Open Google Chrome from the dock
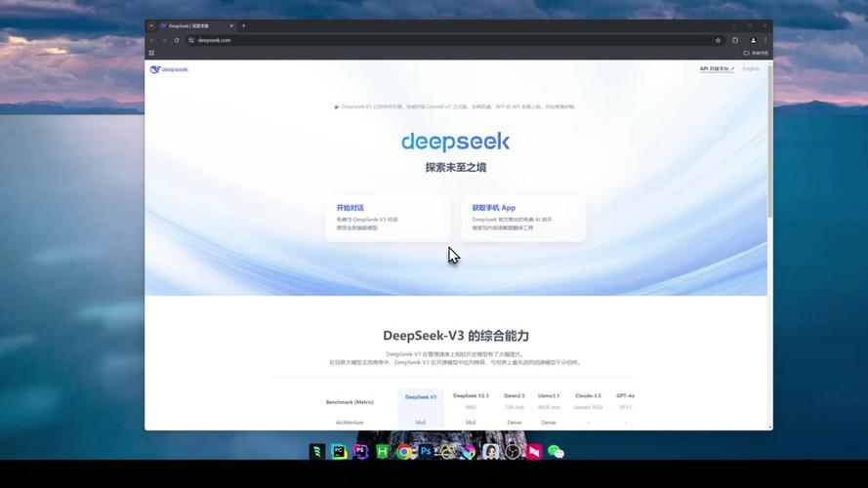This screenshot has height=488, width=868. coord(404,452)
